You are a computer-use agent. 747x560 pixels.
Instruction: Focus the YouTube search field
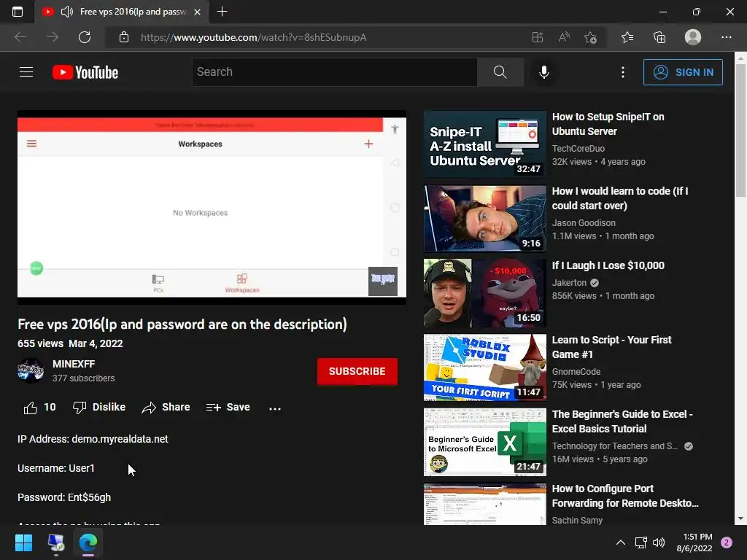tap(334, 72)
